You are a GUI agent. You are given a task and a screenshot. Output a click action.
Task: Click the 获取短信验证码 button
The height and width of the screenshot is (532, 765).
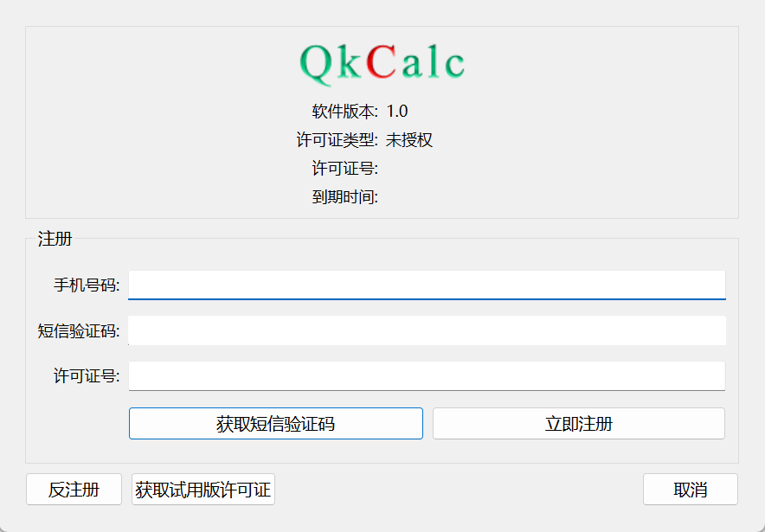tap(275, 424)
